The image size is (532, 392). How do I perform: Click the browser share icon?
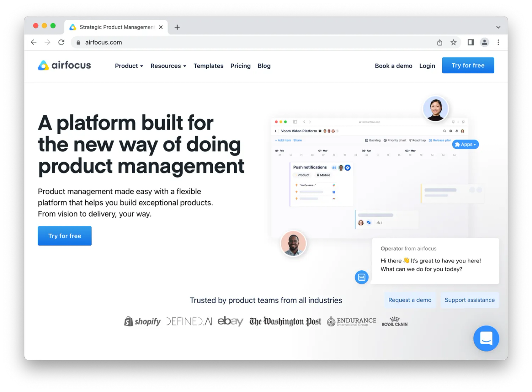click(x=440, y=43)
